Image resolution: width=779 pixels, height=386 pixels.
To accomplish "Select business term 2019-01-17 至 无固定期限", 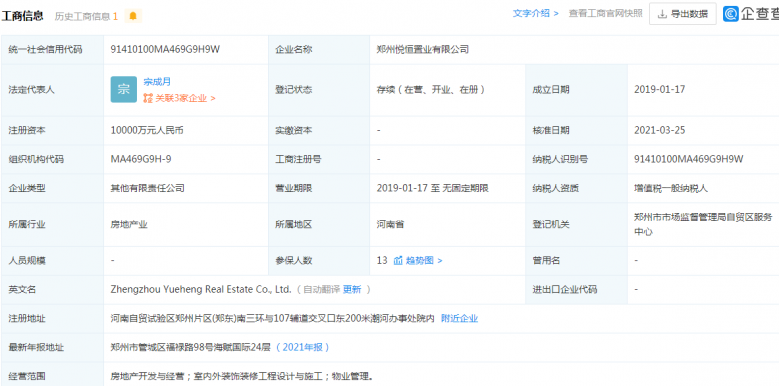I will [x=433, y=188].
